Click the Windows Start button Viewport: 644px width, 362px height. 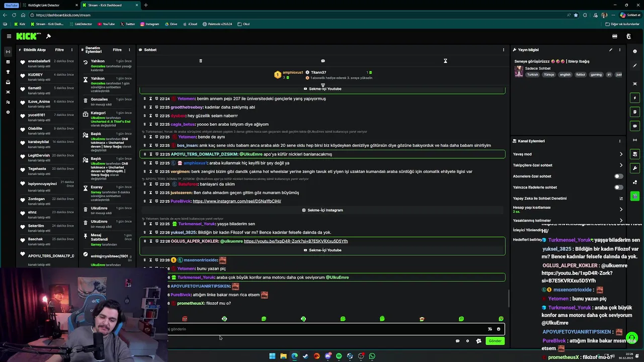point(272,356)
